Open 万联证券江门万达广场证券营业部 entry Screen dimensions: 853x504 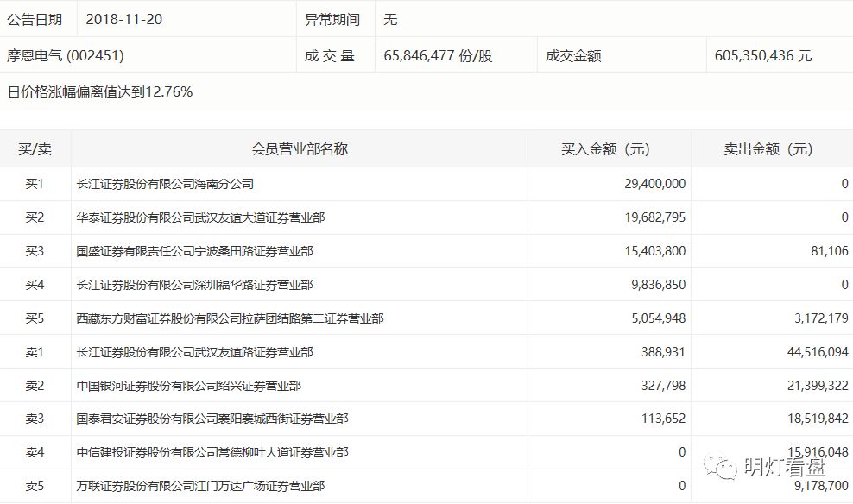[200, 487]
